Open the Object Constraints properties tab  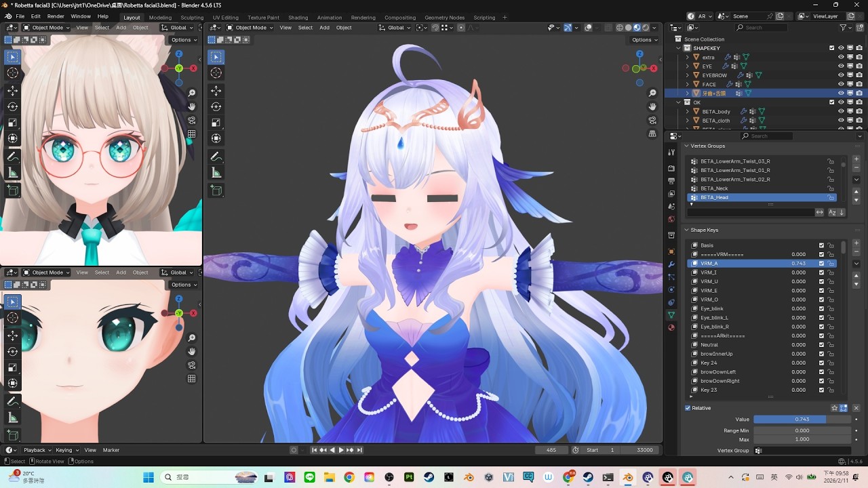tap(671, 302)
